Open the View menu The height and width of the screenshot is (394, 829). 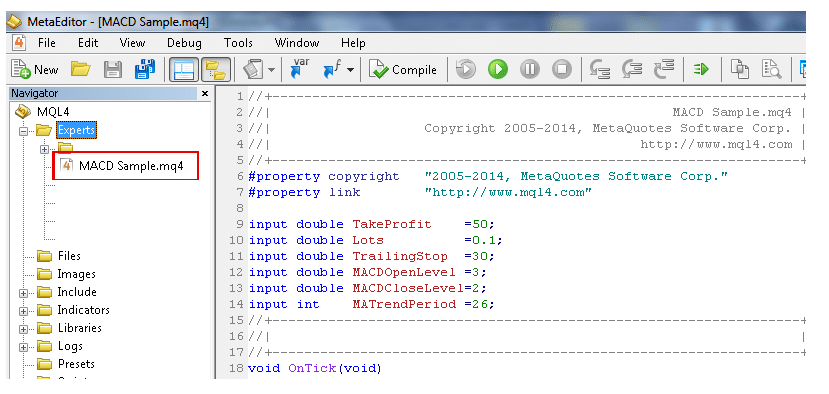tap(132, 43)
